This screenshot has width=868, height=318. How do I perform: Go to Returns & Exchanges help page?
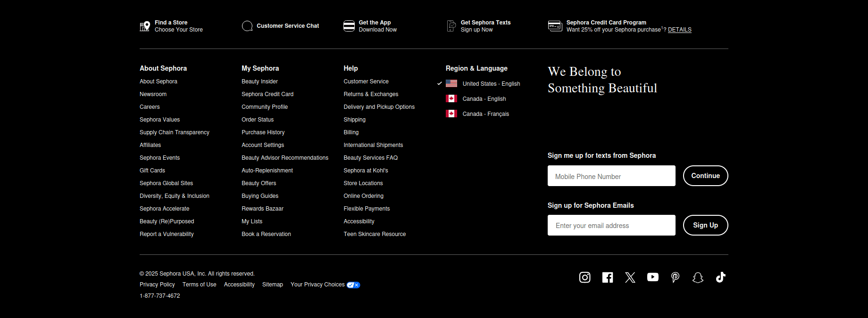[x=371, y=94]
